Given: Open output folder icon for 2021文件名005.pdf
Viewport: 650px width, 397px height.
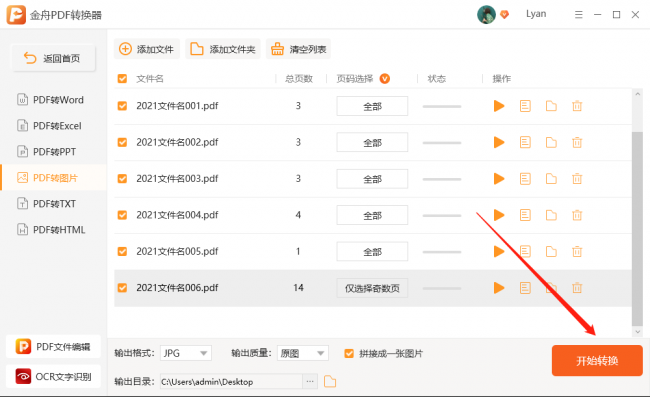Looking at the screenshot, I should (551, 252).
